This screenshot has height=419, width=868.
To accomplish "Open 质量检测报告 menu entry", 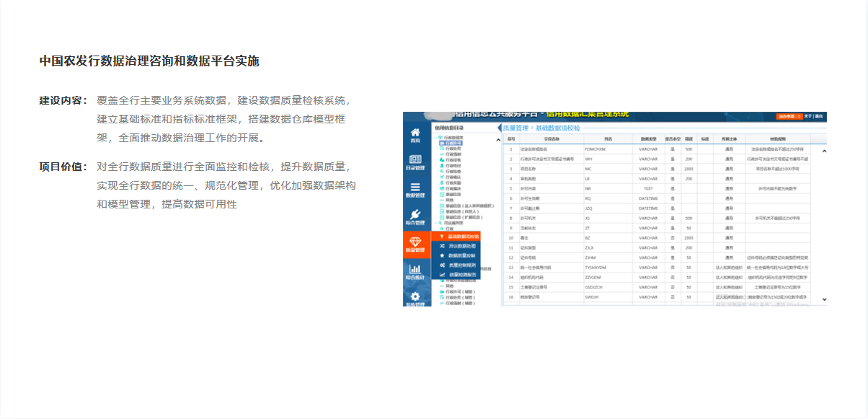I will point(461,274).
